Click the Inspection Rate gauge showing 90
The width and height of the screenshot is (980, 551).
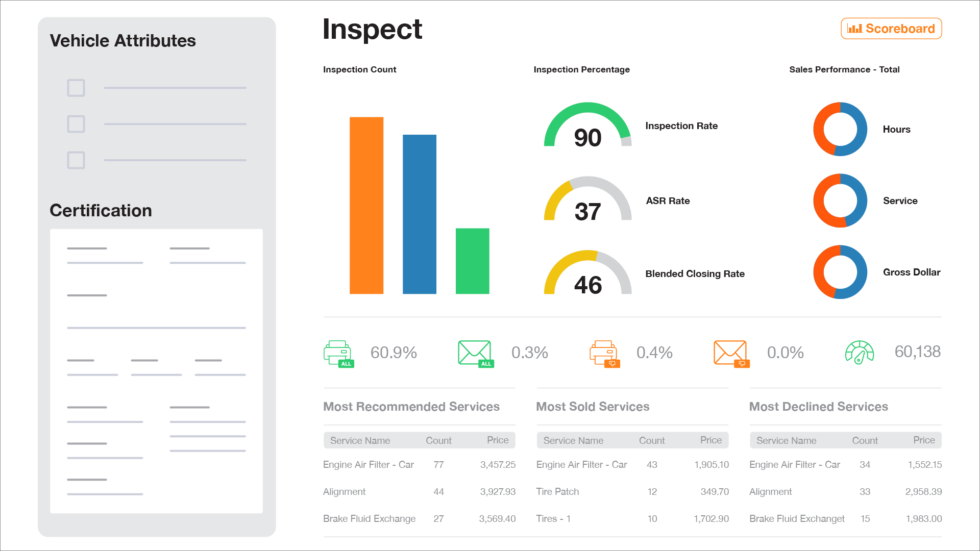[587, 129]
